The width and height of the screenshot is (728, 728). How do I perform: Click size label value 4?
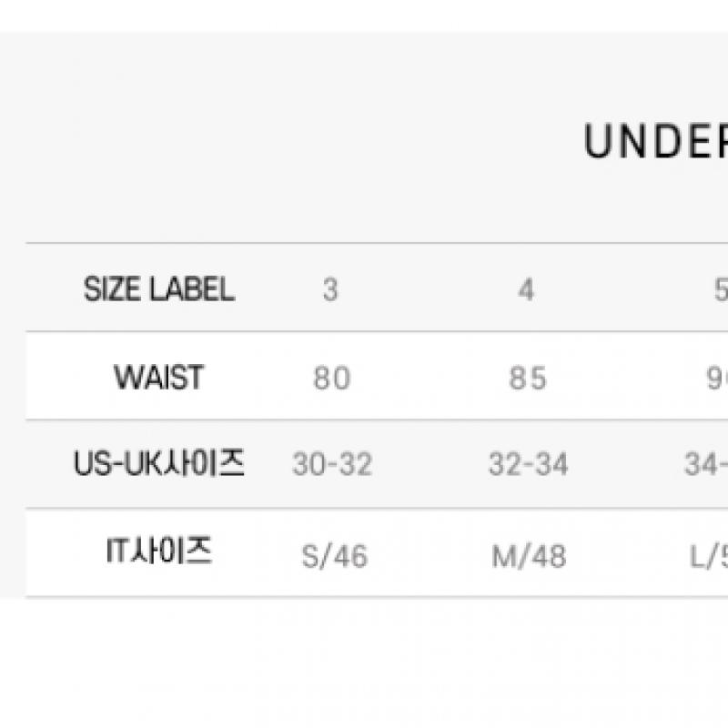[x=526, y=290]
